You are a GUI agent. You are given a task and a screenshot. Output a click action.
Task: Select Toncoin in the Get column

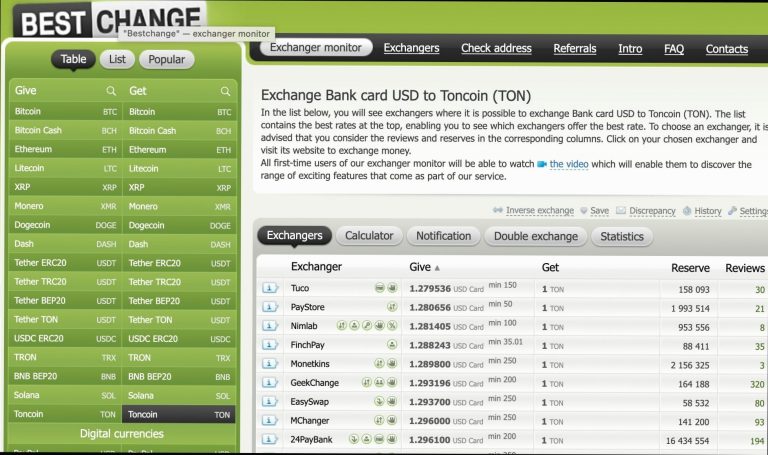tap(179, 414)
